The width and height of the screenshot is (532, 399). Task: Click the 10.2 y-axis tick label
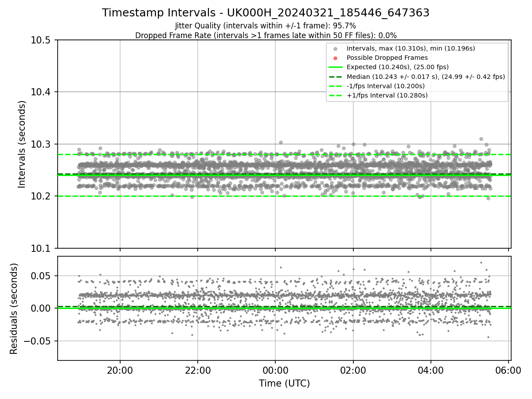coord(42,196)
